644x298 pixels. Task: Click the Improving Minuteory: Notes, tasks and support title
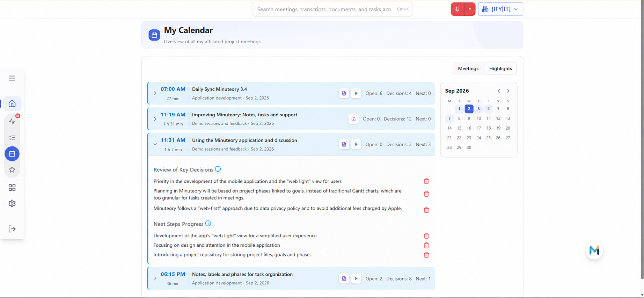(x=244, y=115)
